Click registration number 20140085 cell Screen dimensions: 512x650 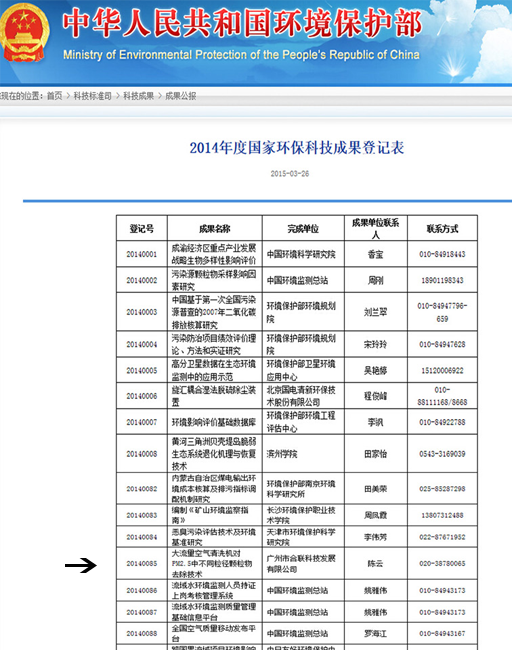pos(142,564)
